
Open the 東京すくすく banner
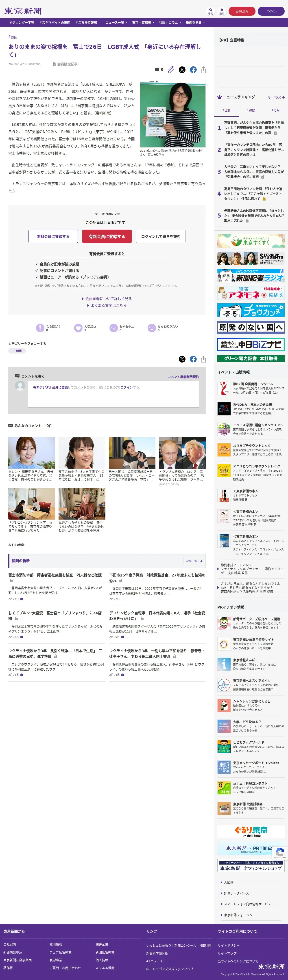251,241
